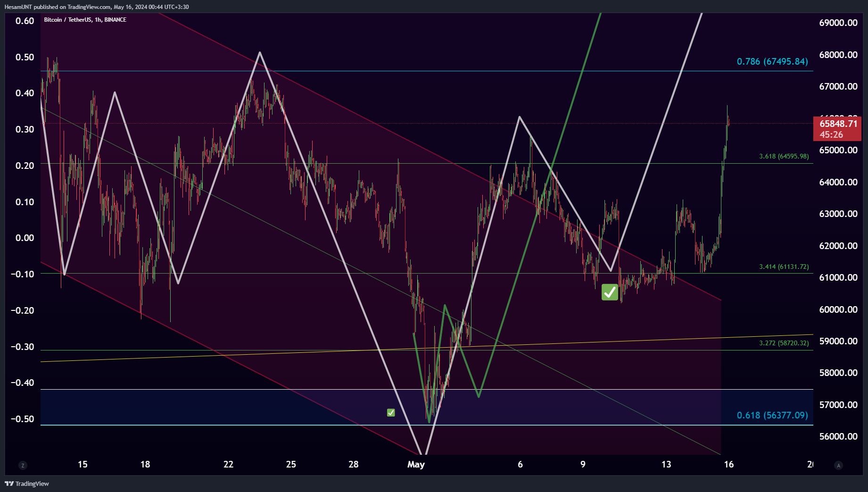The image size is (868, 492).
Task: Click date 25 on the time axis
Action: [291, 464]
